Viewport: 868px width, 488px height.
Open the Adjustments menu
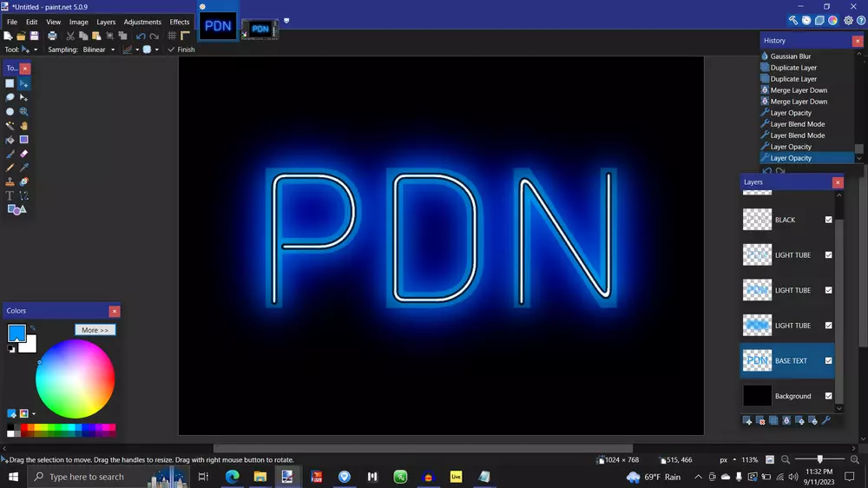coord(142,23)
